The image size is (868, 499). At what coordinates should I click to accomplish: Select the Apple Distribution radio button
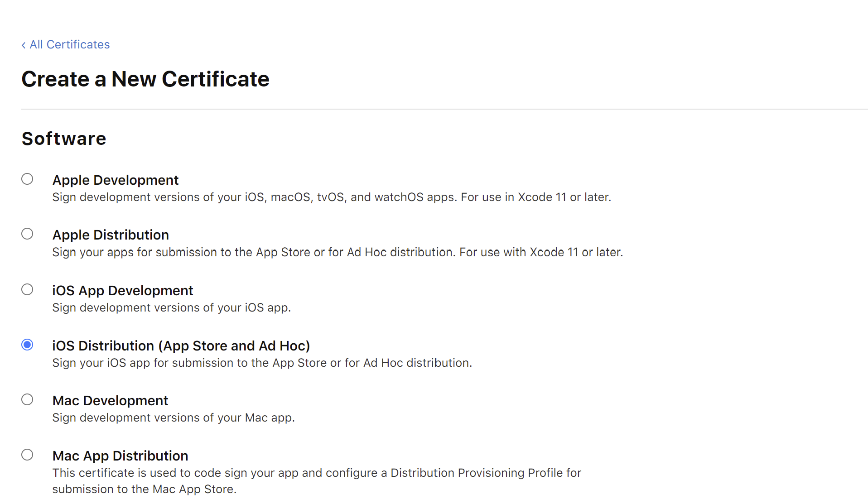coord(27,234)
